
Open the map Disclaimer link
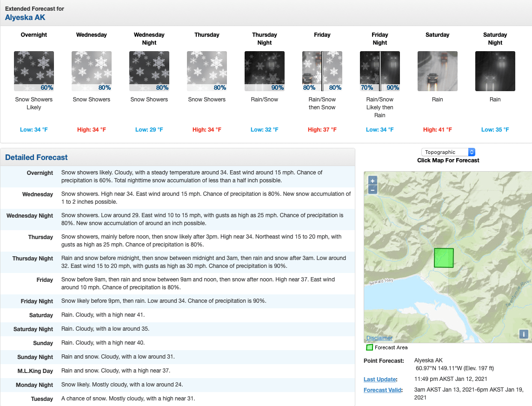(x=379, y=338)
